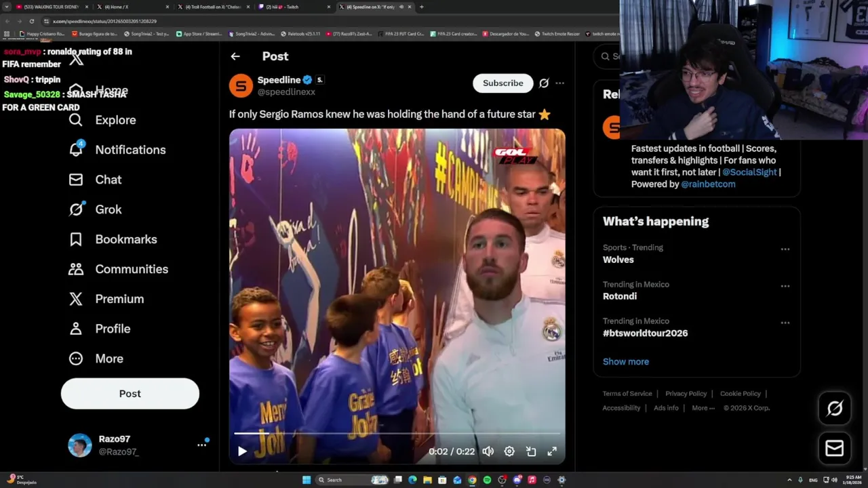Open Twitch Emote Resizer bookmark
The height and width of the screenshot is (488, 868).
[x=557, y=34]
